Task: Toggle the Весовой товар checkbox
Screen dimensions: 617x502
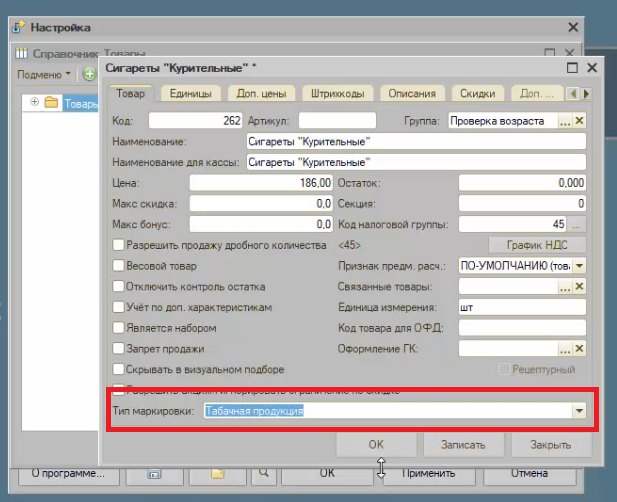Action: (118, 266)
